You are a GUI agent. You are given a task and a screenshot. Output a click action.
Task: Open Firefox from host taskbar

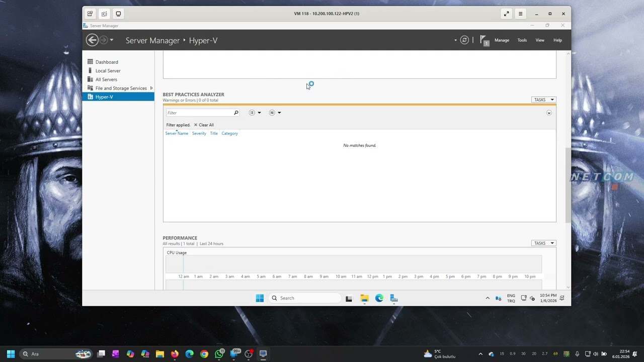click(x=175, y=354)
